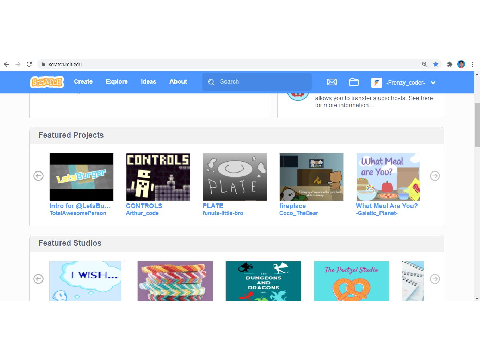Visit the PLATE project author's profile link

pos(223,213)
